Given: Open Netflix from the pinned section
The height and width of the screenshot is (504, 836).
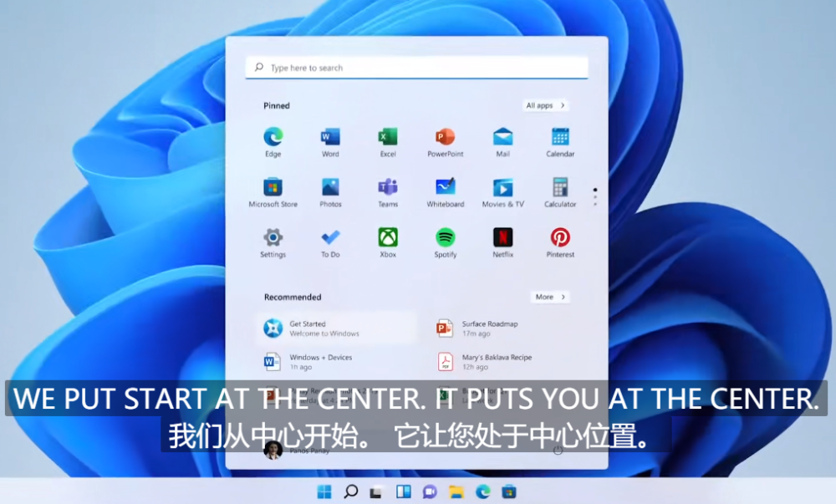Looking at the screenshot, I should [502, 241].
